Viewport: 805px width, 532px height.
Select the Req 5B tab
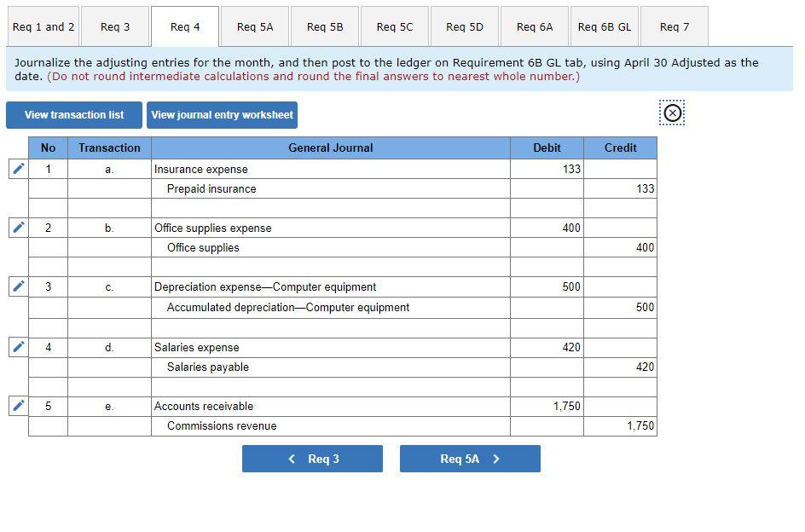tap(325, 26)
